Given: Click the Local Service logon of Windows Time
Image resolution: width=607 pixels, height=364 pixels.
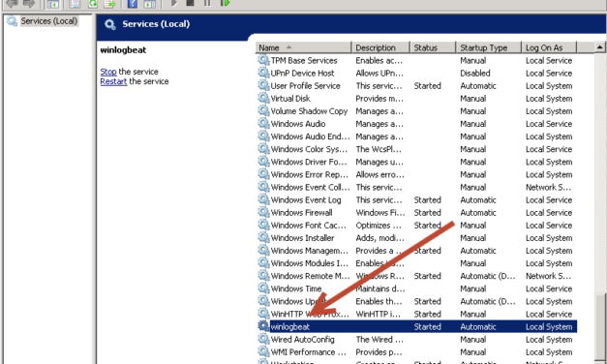Looking at the screenshot, I should pyautogui.click(x=549, y=288).
